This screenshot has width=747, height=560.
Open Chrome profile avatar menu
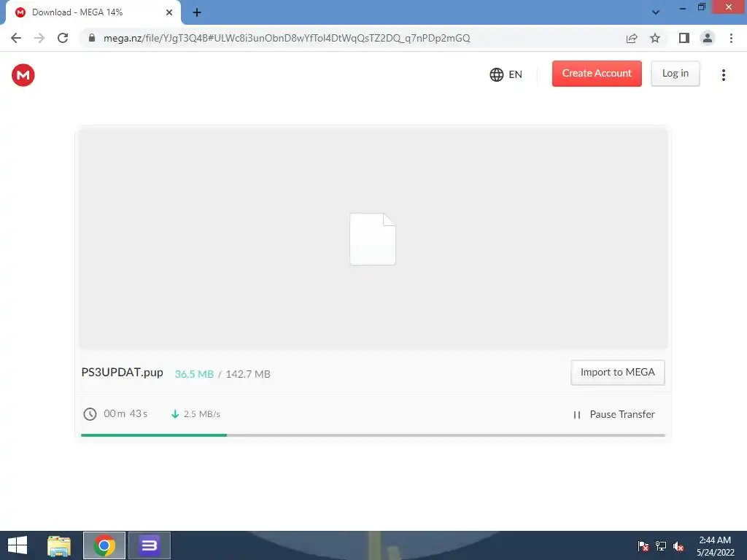pyautogui.click(x=708, y=38)
